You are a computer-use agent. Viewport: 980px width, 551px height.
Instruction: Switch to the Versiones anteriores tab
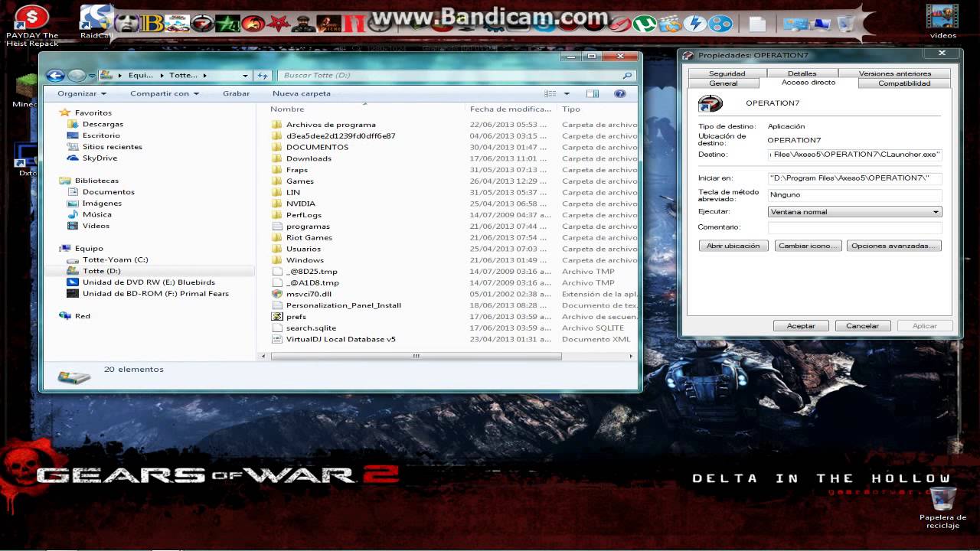point(894,73)
